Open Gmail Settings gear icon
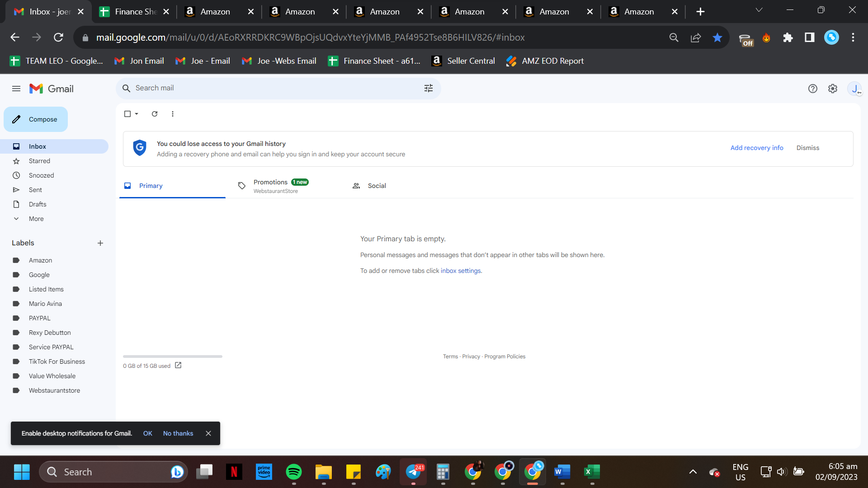The width and height of the screenshot is (868, 488). pyautogui.click(x=832, y=89)
